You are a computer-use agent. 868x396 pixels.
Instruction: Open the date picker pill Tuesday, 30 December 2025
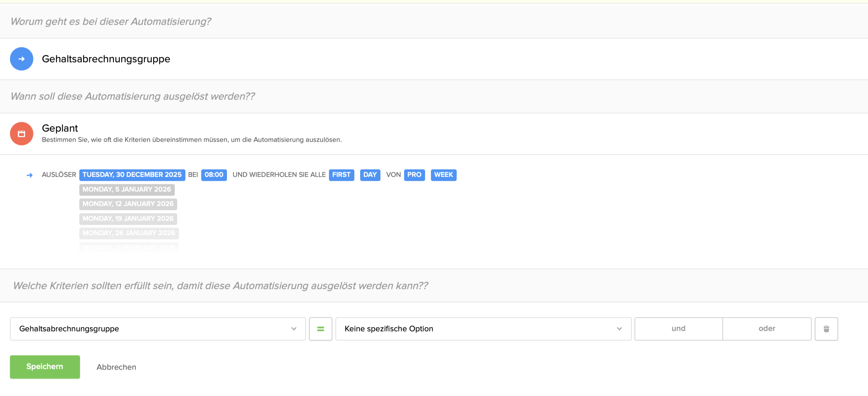pos(132,175)
